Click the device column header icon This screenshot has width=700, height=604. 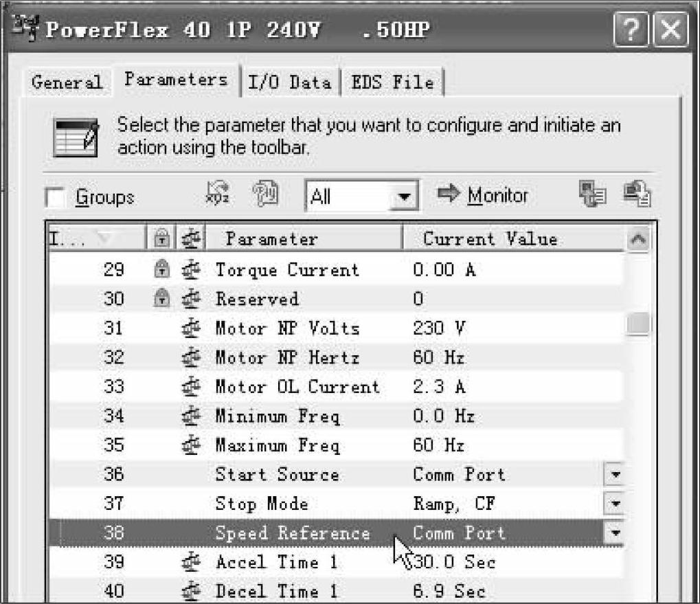point(191,239)
